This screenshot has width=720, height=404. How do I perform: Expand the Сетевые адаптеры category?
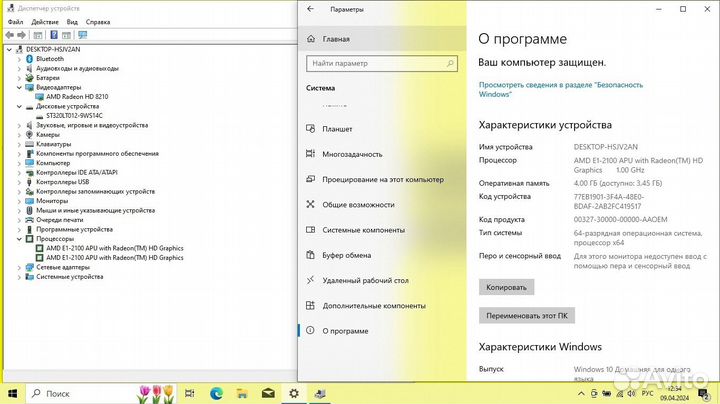[19, 267]
